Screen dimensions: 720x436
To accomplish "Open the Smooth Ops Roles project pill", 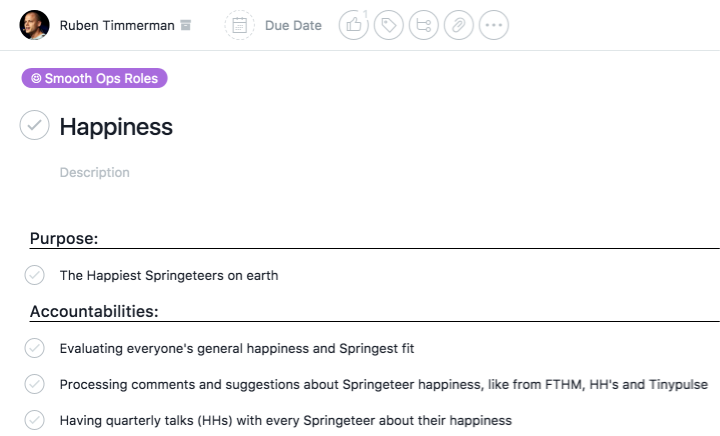I will [95, 78].
